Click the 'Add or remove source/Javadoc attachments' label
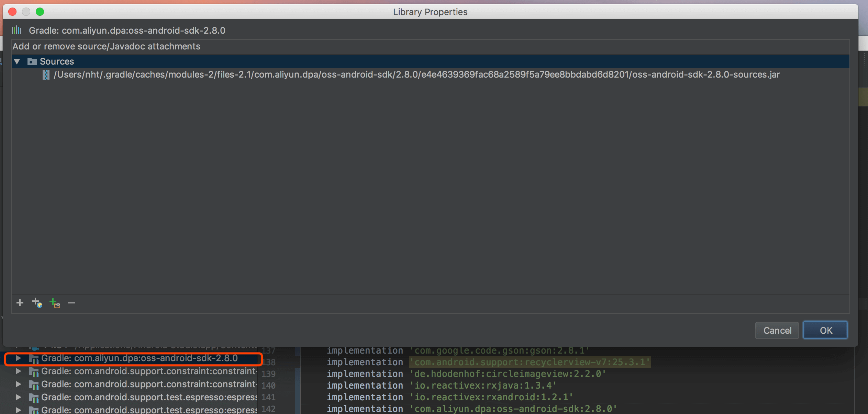 click(107, 46)
